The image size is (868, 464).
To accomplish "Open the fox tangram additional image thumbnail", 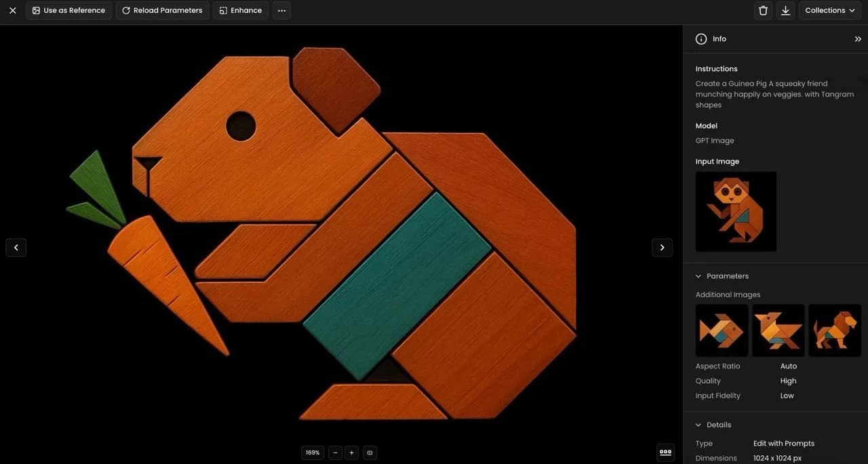I will 778,330.
